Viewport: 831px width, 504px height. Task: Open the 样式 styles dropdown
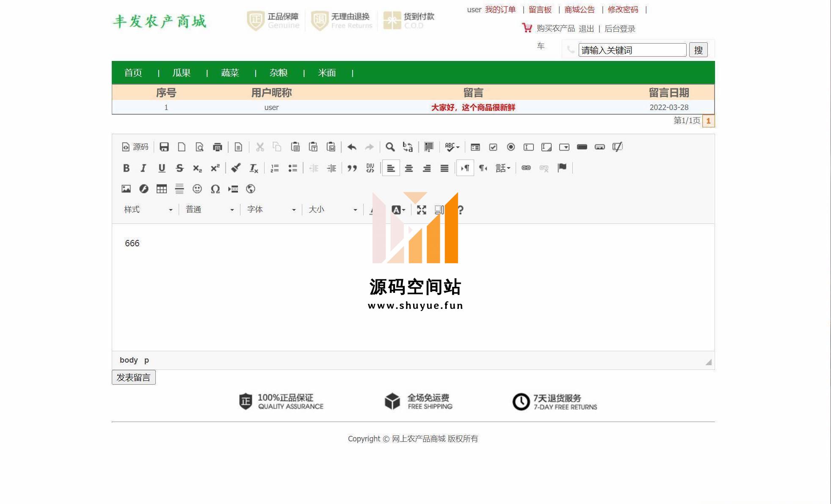tap(148, 209)
